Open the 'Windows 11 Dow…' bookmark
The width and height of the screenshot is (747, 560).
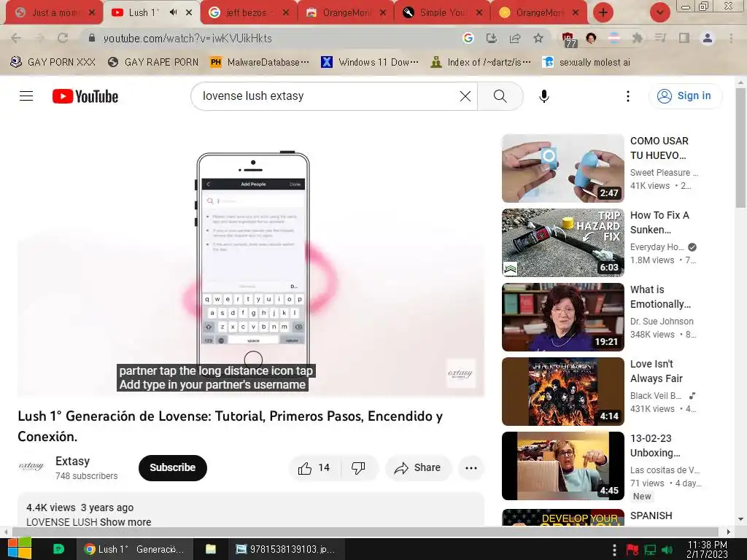tap(370, 62)
